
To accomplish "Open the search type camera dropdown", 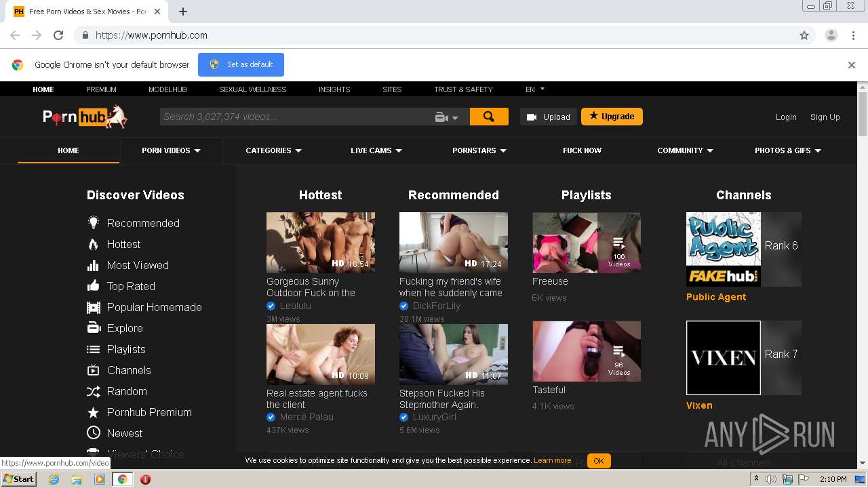I will click(x=447, y=117).
